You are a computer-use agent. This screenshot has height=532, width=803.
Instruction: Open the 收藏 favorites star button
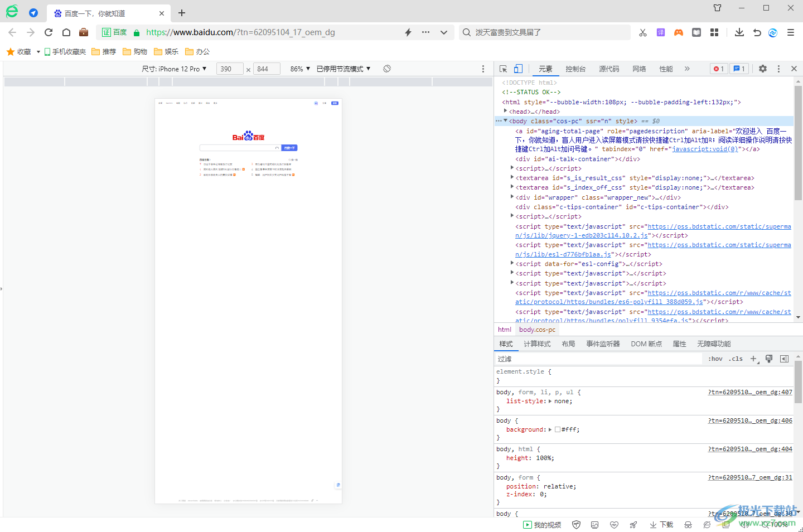(18, 51)
